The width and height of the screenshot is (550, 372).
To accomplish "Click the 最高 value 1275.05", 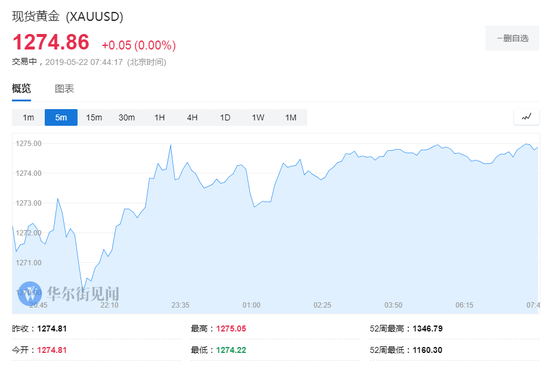I will (x=231, y=329).
